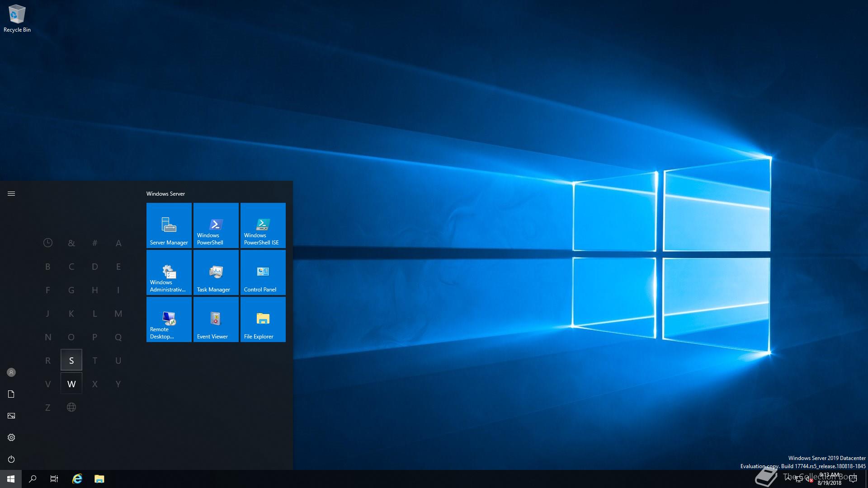Open Internet Explorer from the taskbar
The image size is (868, 488).
click(77, 479)
